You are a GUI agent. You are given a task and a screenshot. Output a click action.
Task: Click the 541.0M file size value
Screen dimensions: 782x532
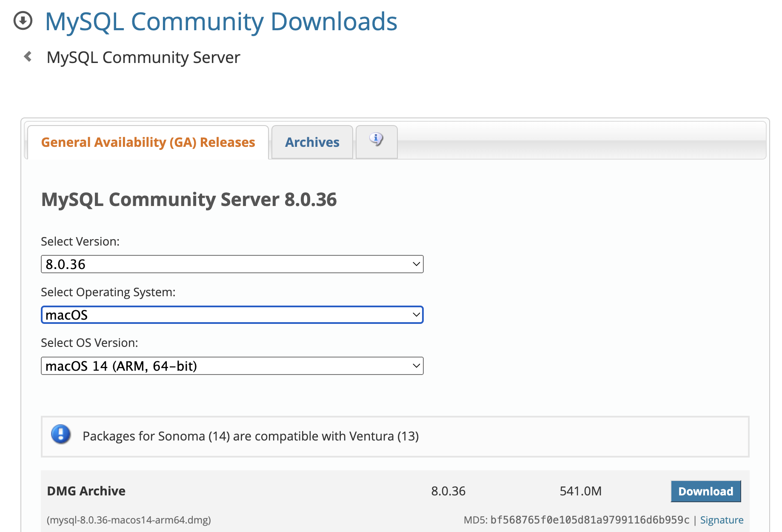click(581, 491)
